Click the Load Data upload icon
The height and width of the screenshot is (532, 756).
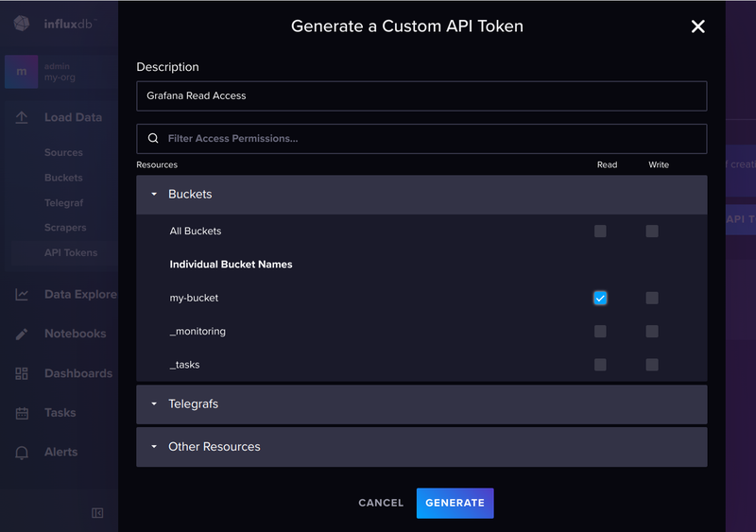(22, 118)
